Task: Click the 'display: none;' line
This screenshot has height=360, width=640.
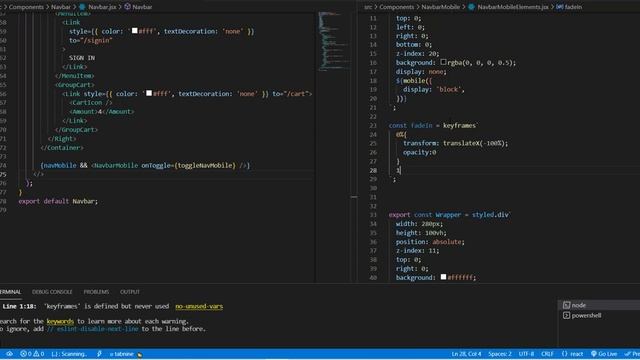Action: [x=421, y=71]
